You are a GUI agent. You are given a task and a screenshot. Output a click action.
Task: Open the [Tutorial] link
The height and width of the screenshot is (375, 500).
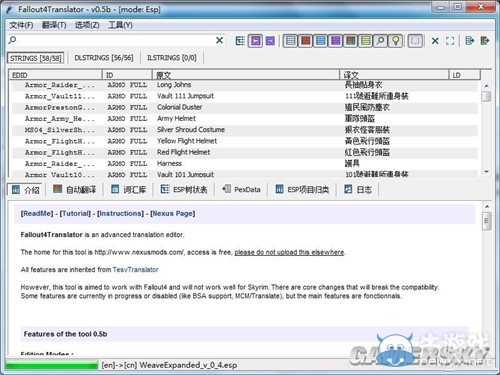click(x=75, y=213)
